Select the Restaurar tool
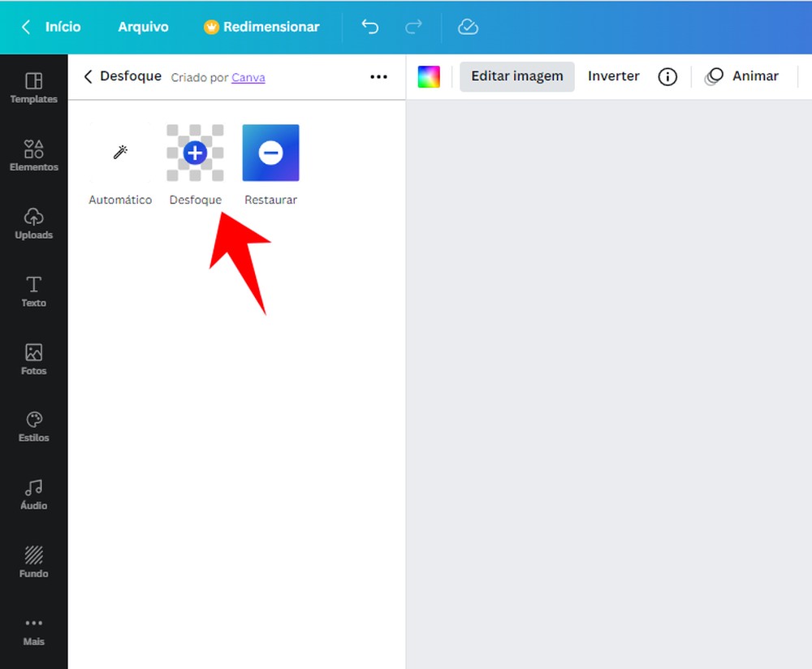812x669 pixels. point(270,152)
